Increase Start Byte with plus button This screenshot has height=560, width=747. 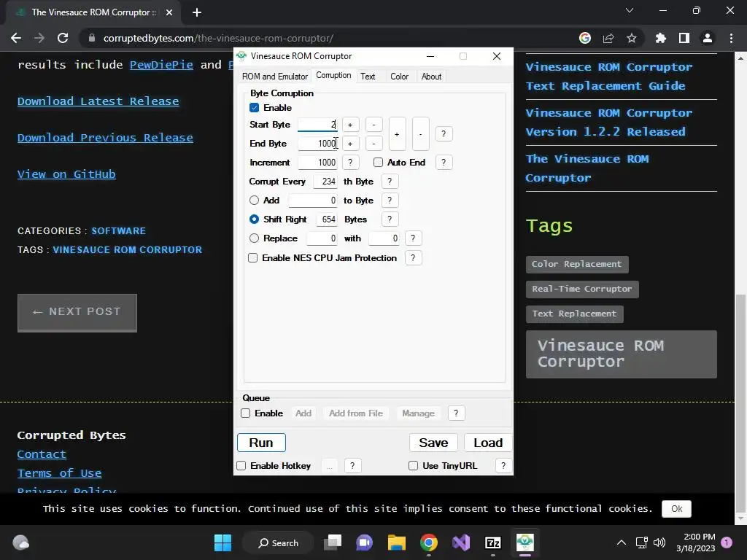tap(350, 125)
